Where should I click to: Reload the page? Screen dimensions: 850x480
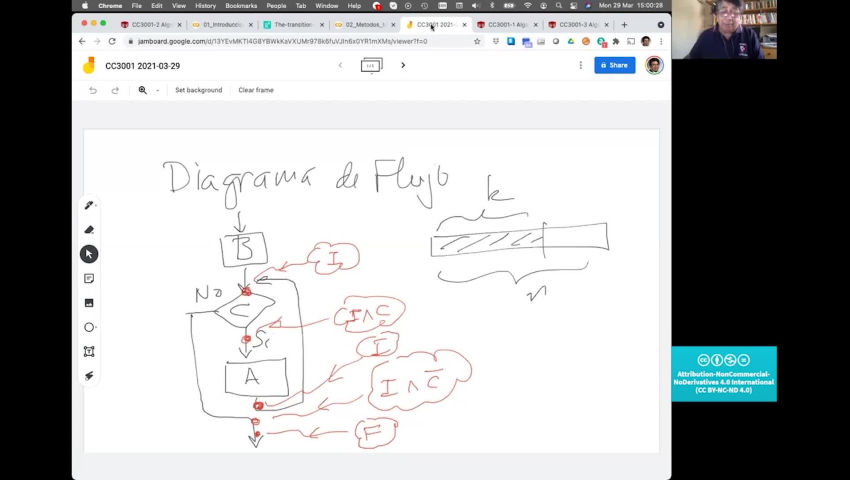(x=112, y=41)
